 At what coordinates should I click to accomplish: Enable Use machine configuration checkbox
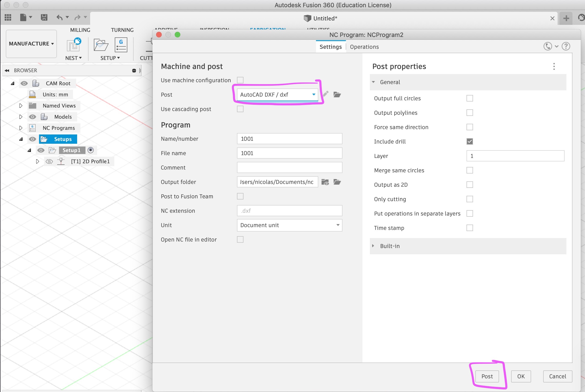[240, 80]
